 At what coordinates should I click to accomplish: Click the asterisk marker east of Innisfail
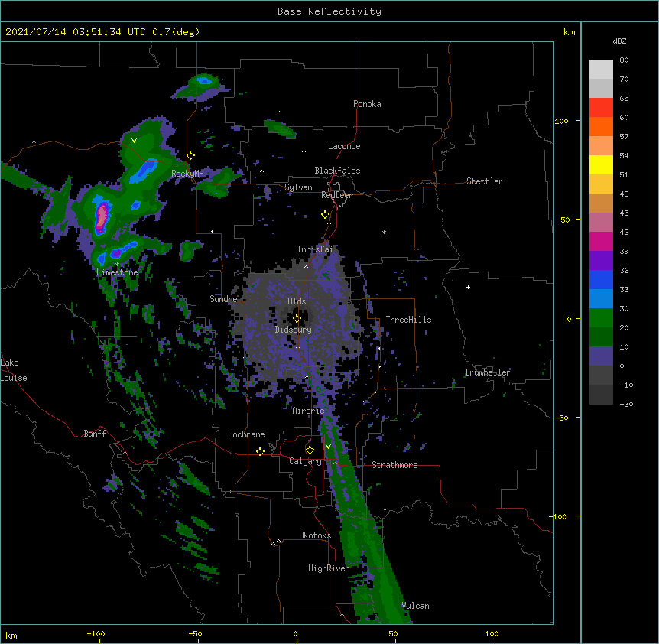[384, 233]
